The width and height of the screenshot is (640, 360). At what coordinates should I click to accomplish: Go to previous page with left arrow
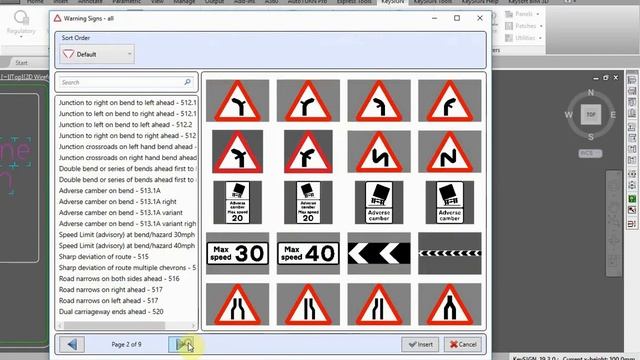[72, 344]
